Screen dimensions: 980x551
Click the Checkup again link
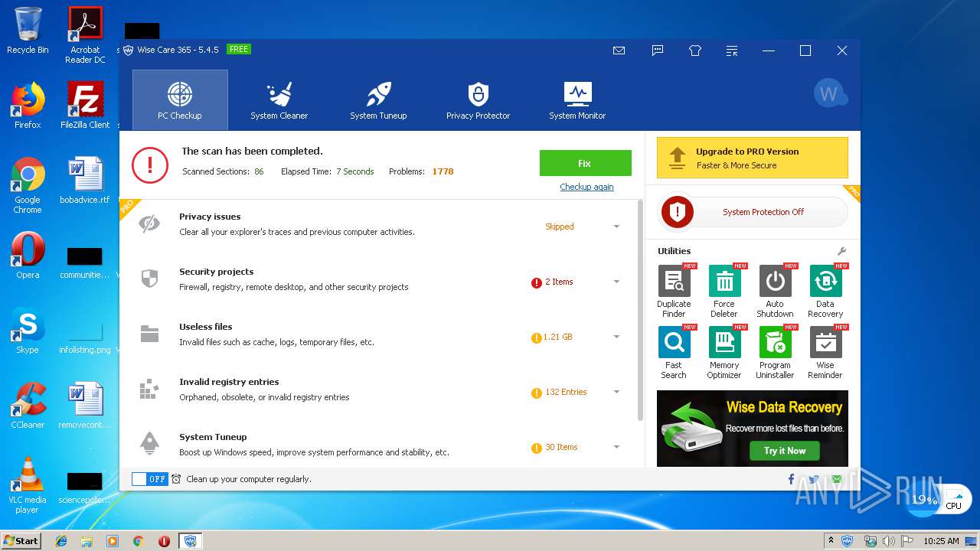586,187
